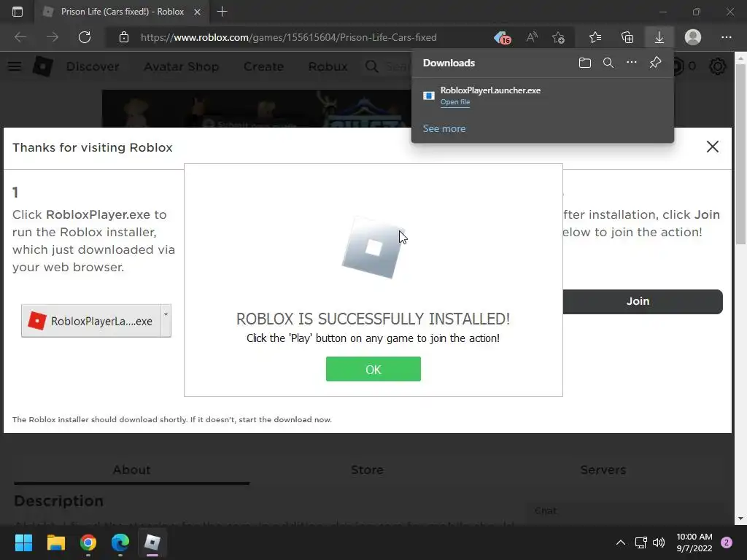Click See more in Downloads panel
This screenshot has height=560, width=747.
pos(444,128)
